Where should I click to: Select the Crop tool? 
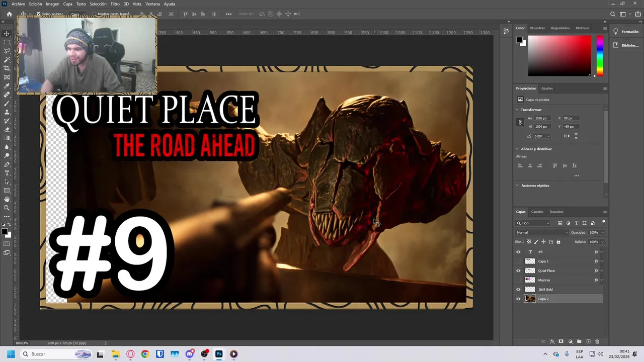(x=7, y=68)
